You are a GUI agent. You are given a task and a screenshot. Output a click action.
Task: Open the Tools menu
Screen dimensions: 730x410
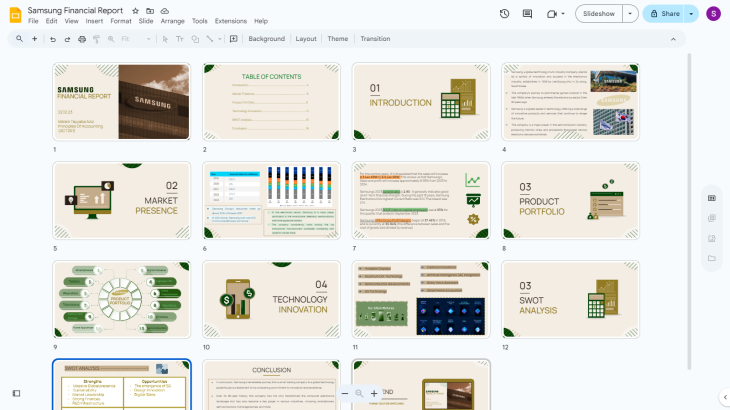(199, 21)
